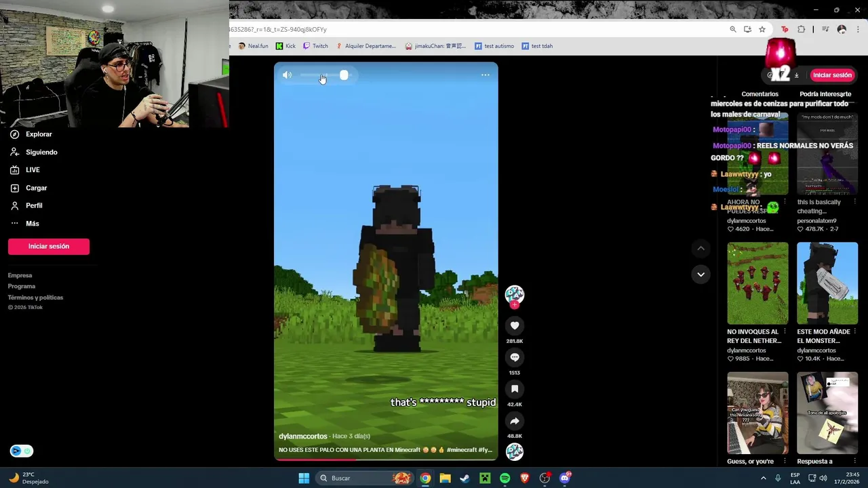Open comments via the speech bubble icon
The width and height of the screenshot is (868, 488).
pyautogui.click(x=515, y=357)
